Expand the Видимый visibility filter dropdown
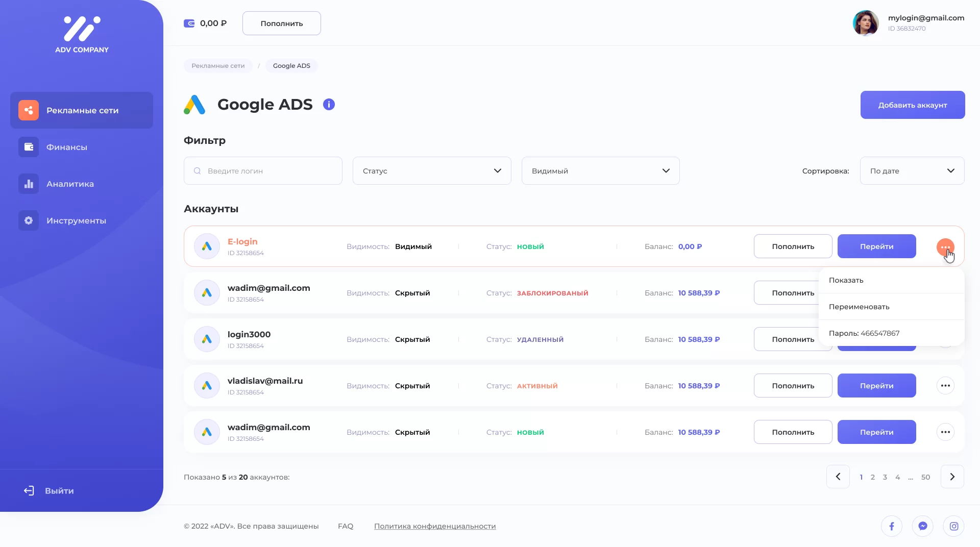Screen dimensions: 980x547 [x=601, y=171]
